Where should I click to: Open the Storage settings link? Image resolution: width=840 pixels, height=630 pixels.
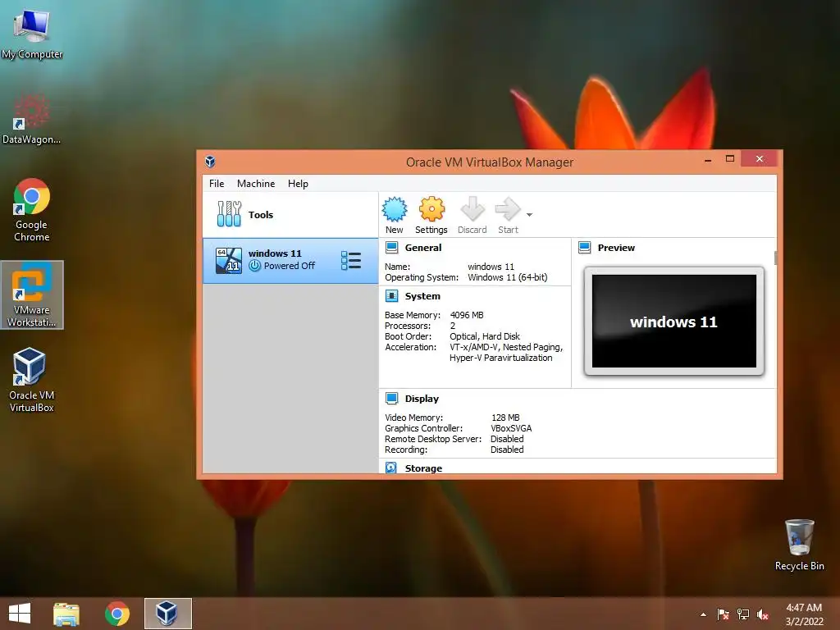tap(423, 468)
